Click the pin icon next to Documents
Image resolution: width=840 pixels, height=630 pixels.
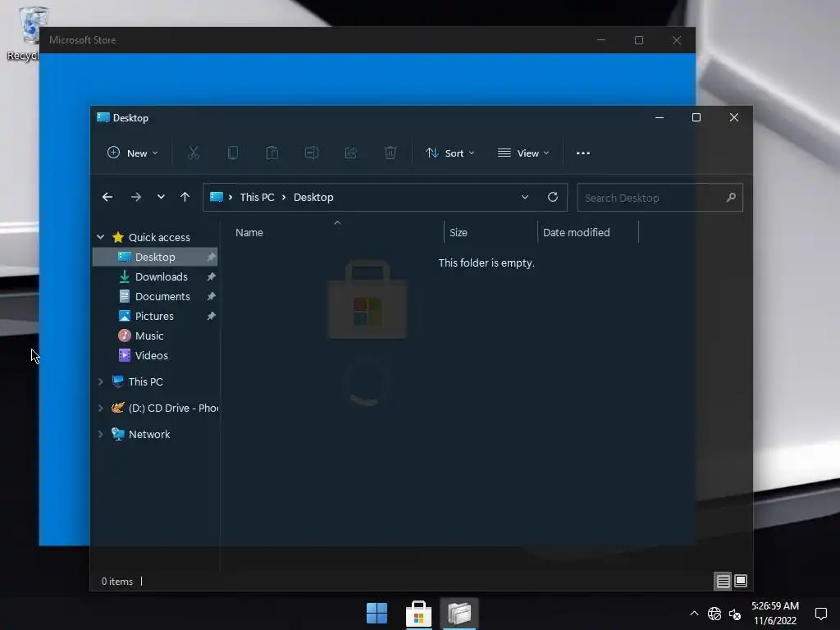point(211,296)
